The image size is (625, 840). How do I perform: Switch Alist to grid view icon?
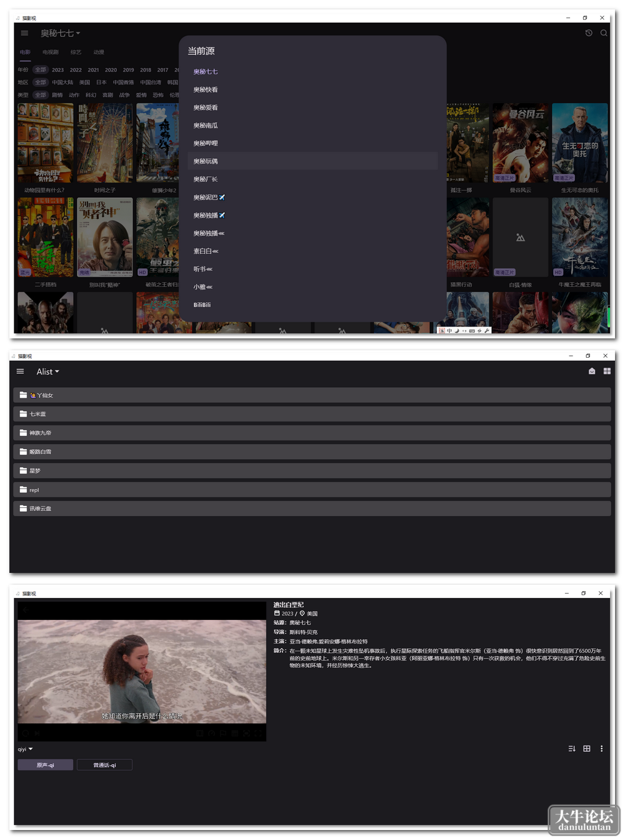607,372
